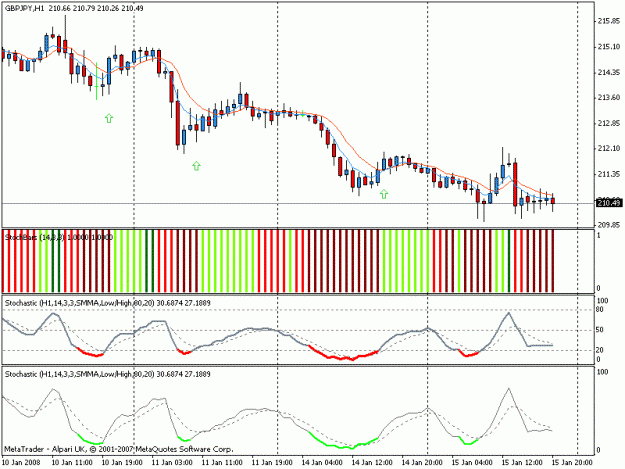Viewport: 625px width, 469px height.
Task: Select the longest red oversold segment in the upper Stochastic
Action: click(344, 353)
